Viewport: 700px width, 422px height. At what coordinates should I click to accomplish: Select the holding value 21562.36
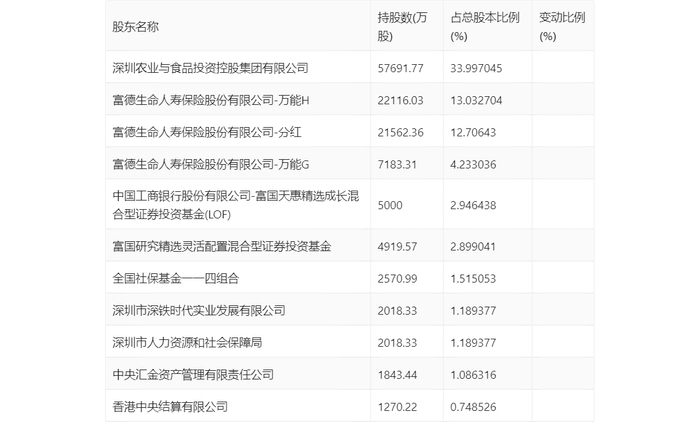click(x=400, y=133)
